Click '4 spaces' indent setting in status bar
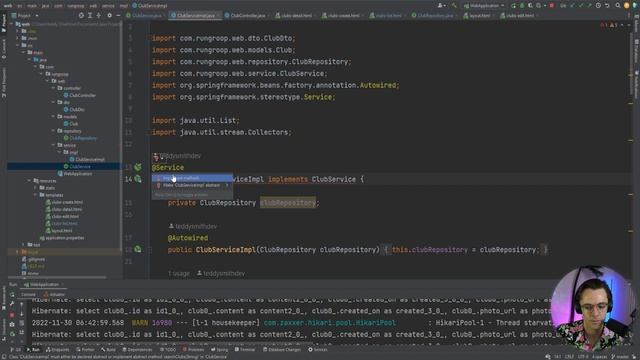Viewport: 640px width, 360px height. tap(599, 357)
